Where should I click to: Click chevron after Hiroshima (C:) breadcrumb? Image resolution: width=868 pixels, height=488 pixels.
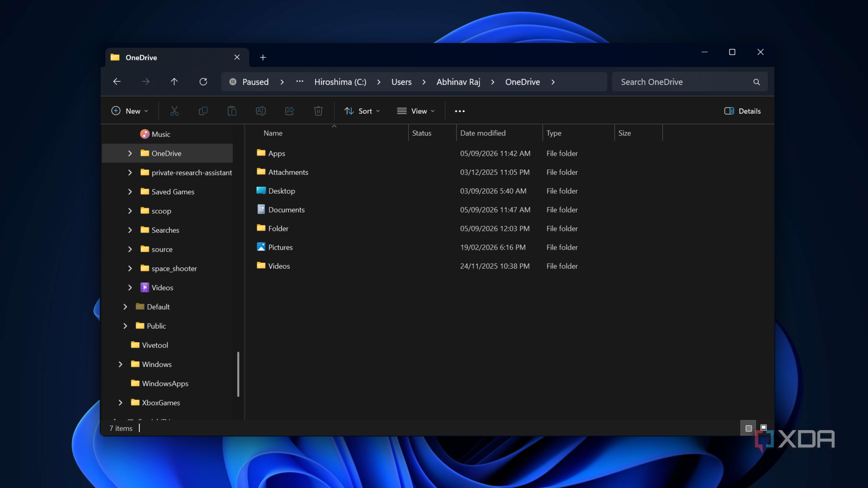pos(379,82)
